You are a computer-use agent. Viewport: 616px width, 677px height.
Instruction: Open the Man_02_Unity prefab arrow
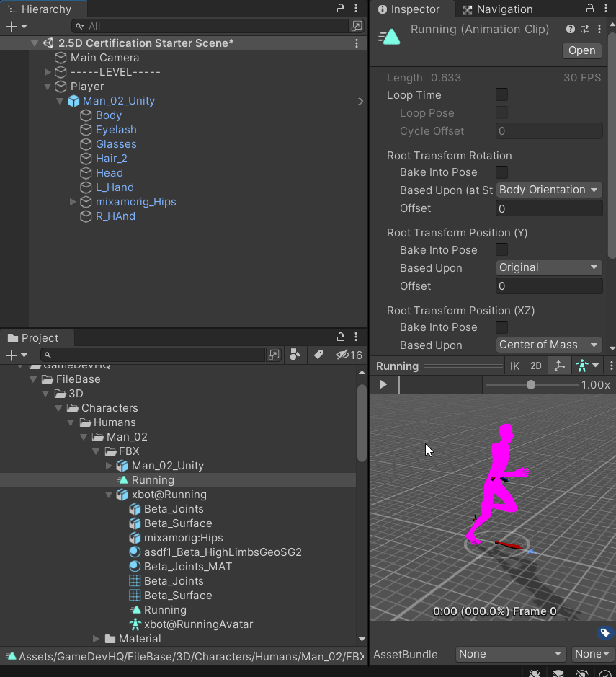coord(361,101)
